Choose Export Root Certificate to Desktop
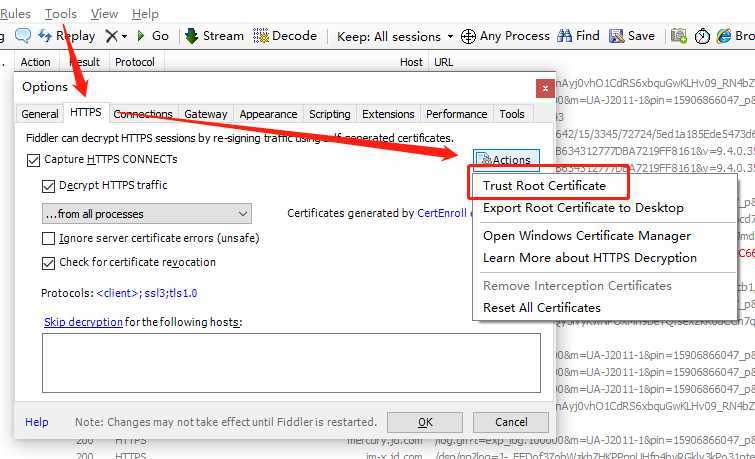The height and width of the screenshot is (459, 755). [x=583, y=208]
